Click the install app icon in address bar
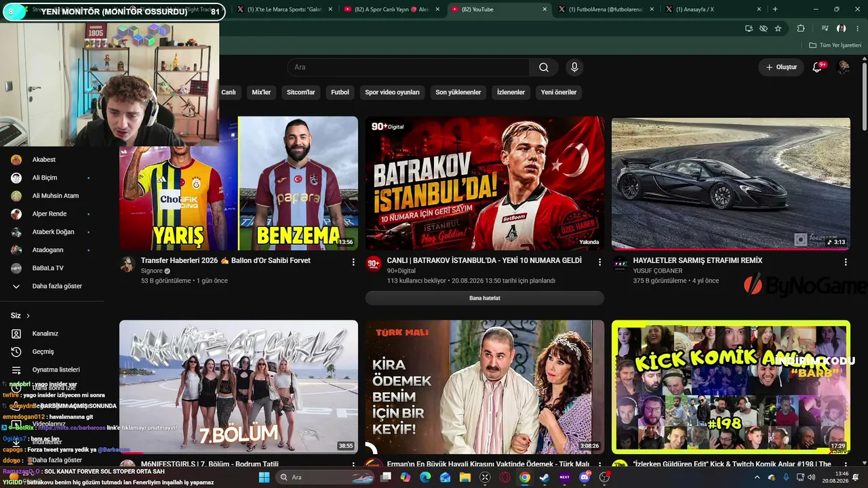This screenshot has width=868, height=488. 749,28
